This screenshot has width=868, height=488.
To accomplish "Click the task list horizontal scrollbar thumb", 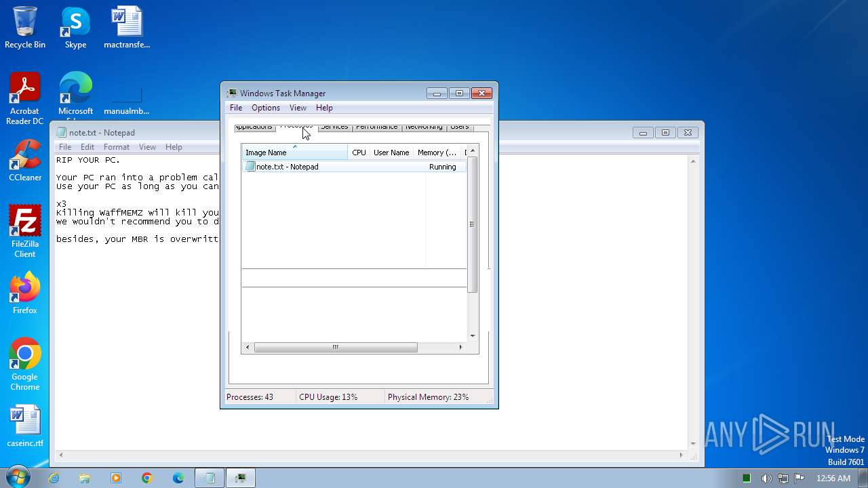I will pos(336,347).
